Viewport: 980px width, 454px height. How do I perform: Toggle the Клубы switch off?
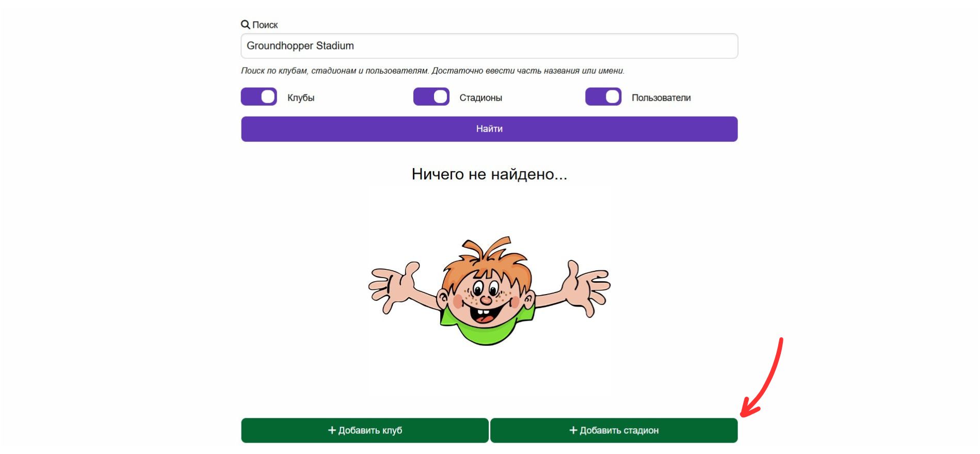pos(259,97)
